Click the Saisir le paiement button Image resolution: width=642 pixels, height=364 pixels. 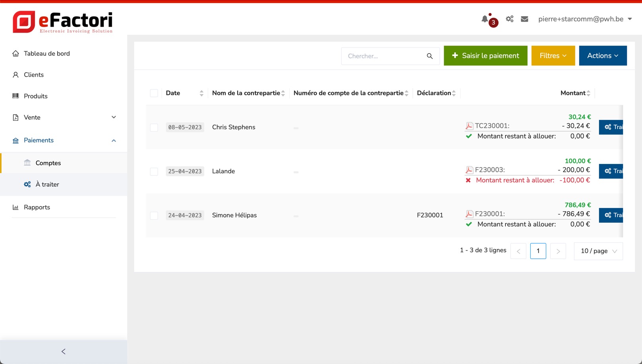(x=485, y=56)
